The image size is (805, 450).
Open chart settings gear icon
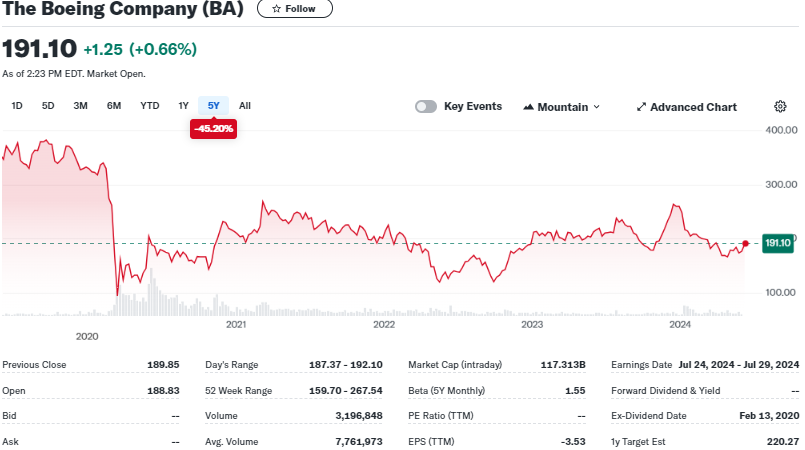coord(780,107)
